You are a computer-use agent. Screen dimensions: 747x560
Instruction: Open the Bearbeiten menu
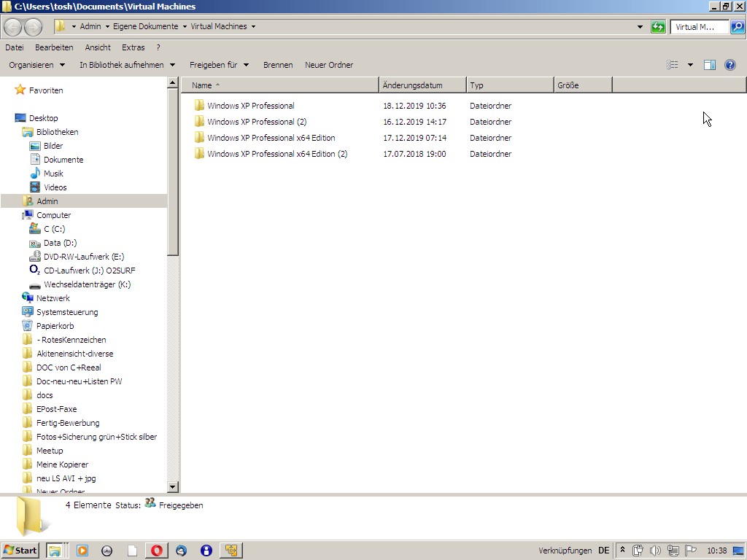54,47
